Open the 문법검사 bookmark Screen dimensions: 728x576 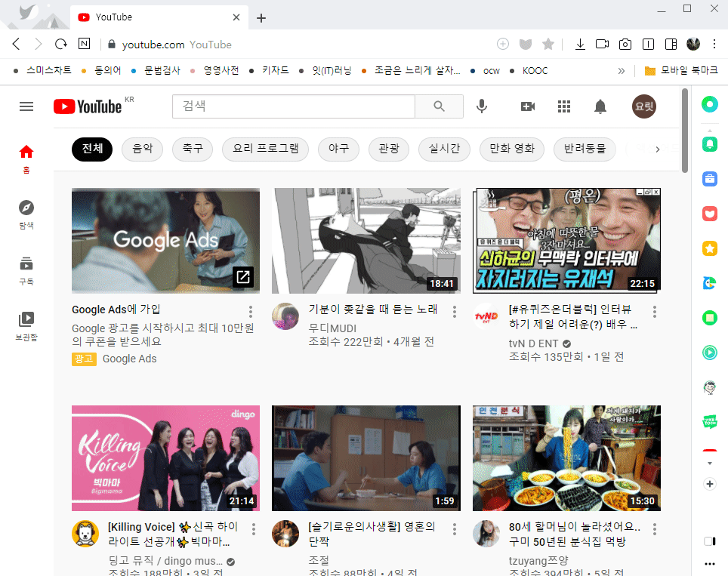click(x=156, y=70)
